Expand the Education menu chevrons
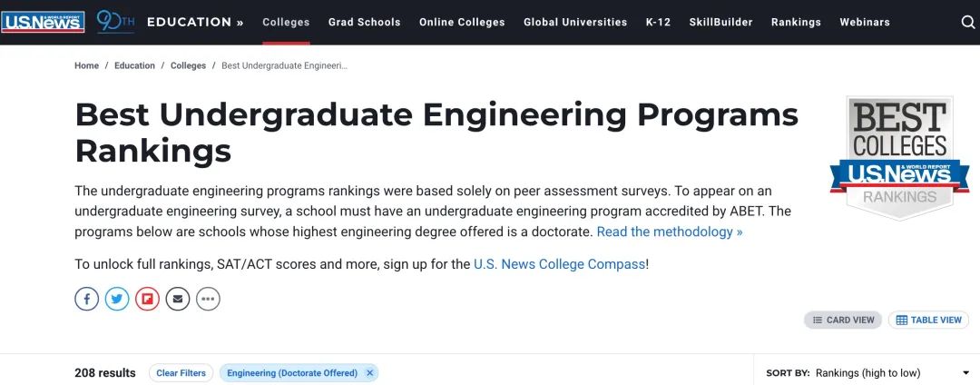 point(240,23)
